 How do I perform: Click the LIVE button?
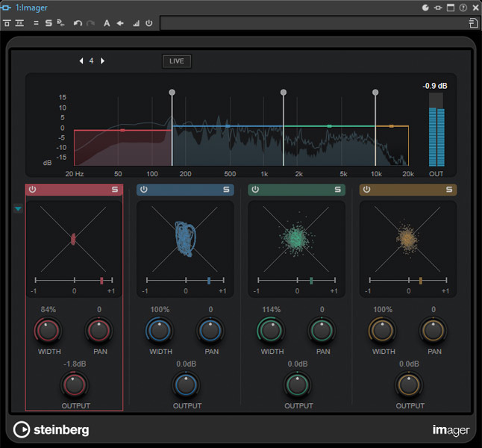click(x=177, y=61)
